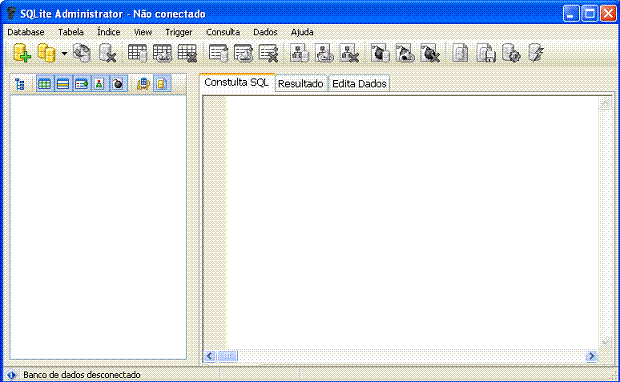
Task: Click the horizontal scrollbar right arrow
Action: coord(591,356)
